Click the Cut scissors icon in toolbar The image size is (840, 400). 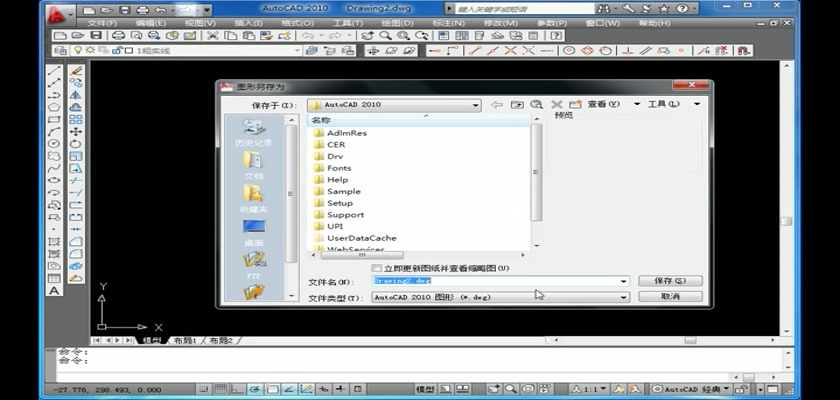pyautogui.click(x=213, y=35)
